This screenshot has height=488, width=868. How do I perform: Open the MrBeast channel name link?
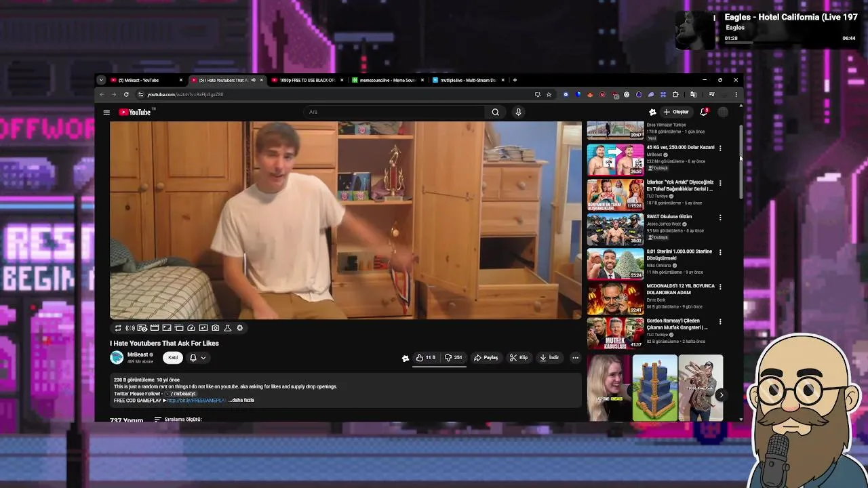pos(138,354)
